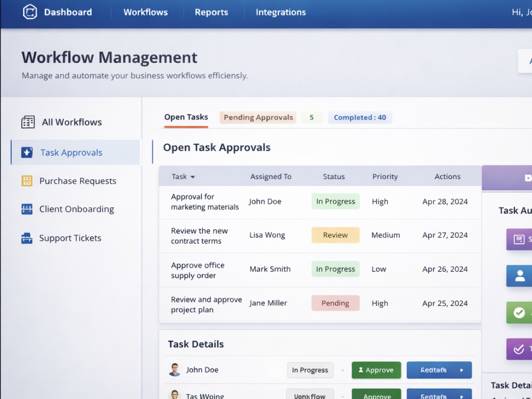This screenshot has width=532, height=399.
Task: Click the red Pending status badge
Action: point(336,303)
